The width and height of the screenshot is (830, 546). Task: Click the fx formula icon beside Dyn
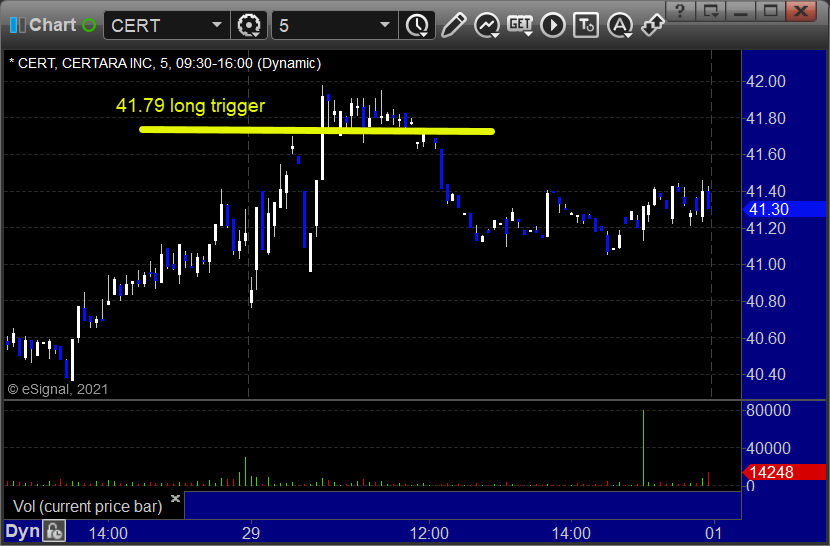[x=54, y=531]
